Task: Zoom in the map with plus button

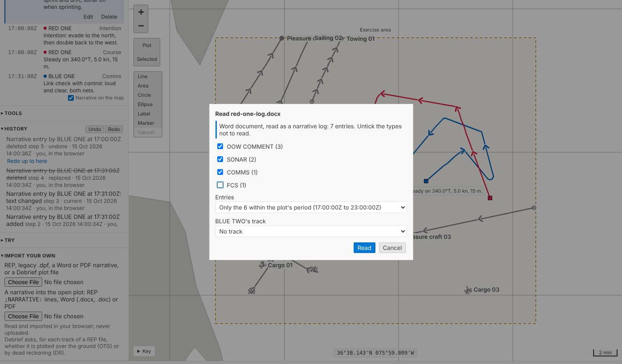Action: (141, 12)
